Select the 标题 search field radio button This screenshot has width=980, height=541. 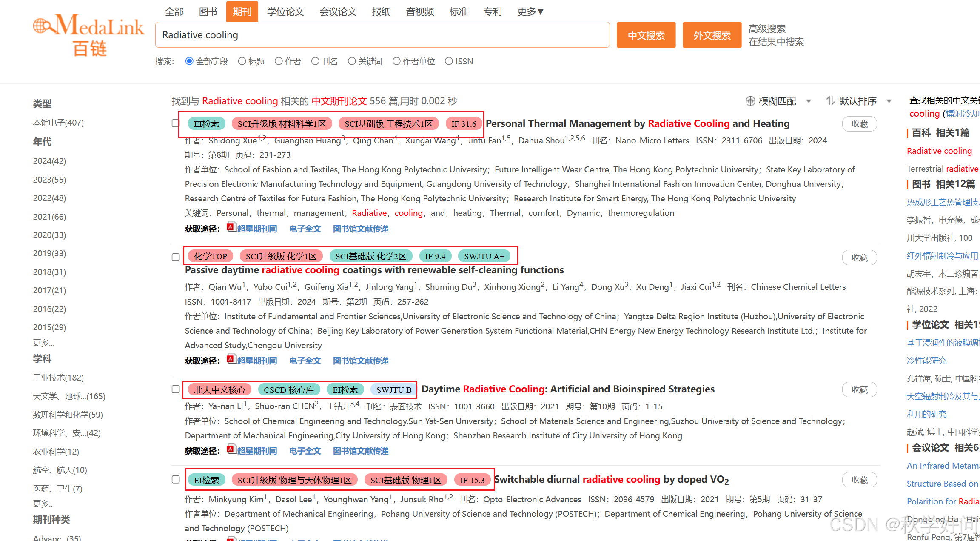click(242, 61)
